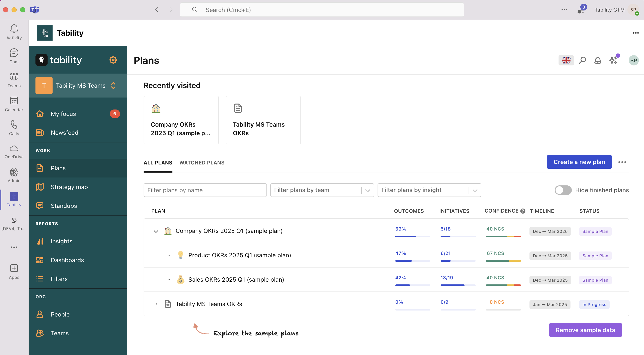The height and width of the screenshot is (355, 644).
Task: Open Filter plans by insight dropdown
Action: [429, 190]
